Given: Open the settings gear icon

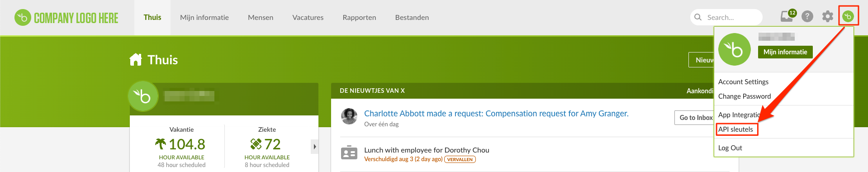Looking at the screenshot, I should point(828,17).
